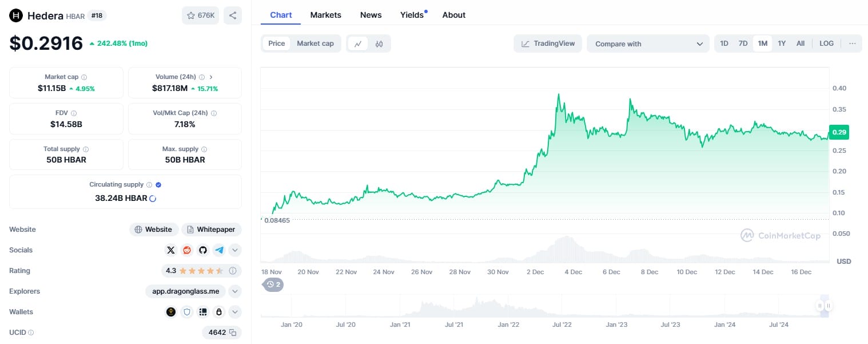Screen dimensions: 868x344
Task: Click the Max. supply info icon
Action: [x=204, y=149]
